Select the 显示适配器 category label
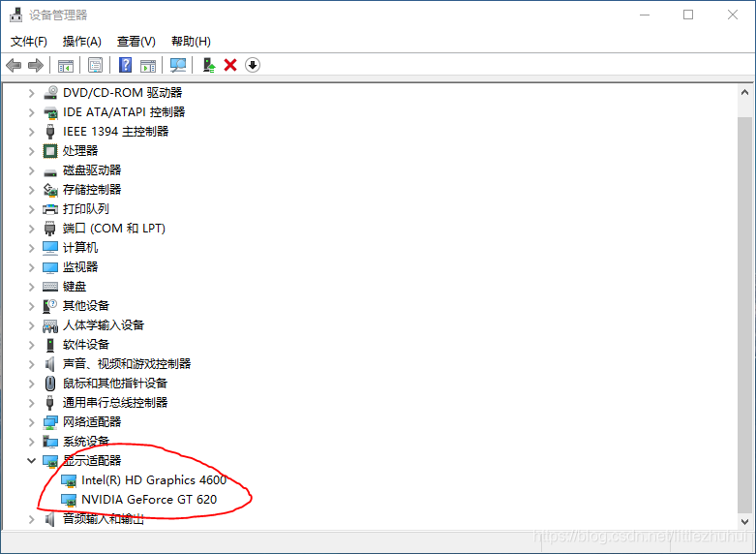Viewport: 756px width, 554px height. click(x=92, y=460)
